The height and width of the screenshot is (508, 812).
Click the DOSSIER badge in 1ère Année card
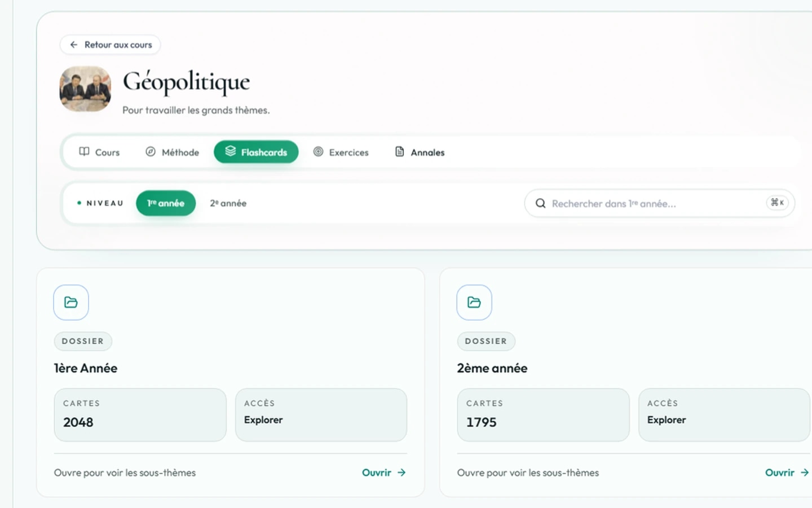click(x=83, y=341)
